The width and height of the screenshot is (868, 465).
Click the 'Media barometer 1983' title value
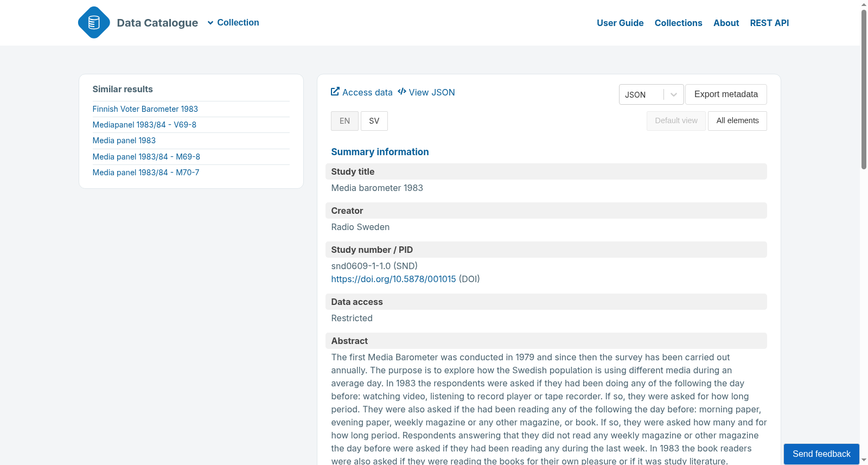coord(377,188)
